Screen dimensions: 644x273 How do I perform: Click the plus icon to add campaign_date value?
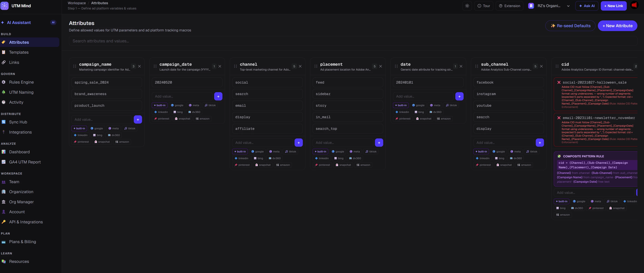point(218,96)
